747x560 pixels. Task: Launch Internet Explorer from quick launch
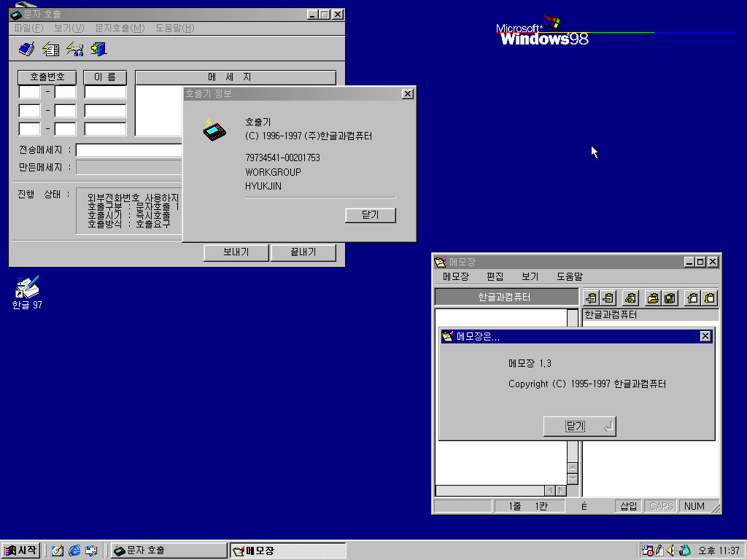click(75, 551)
